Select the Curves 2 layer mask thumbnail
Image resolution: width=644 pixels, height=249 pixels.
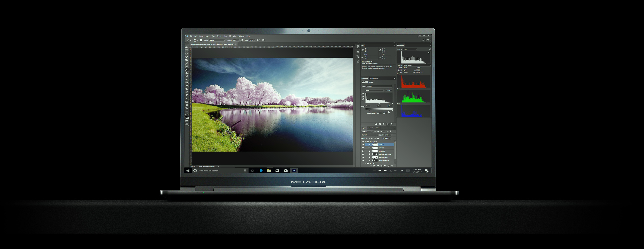point(376,148)
